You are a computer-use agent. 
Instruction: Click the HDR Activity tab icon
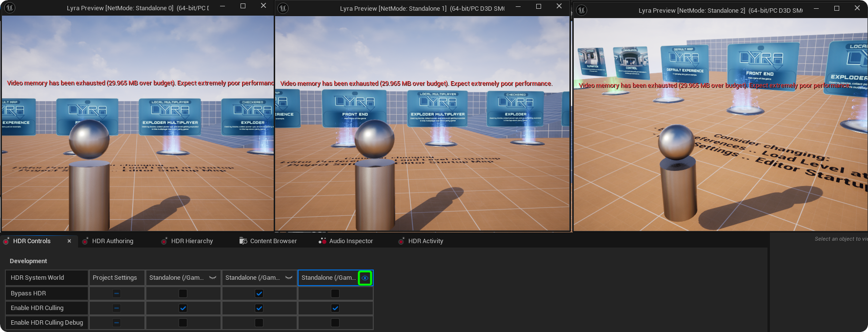(402, 241)
